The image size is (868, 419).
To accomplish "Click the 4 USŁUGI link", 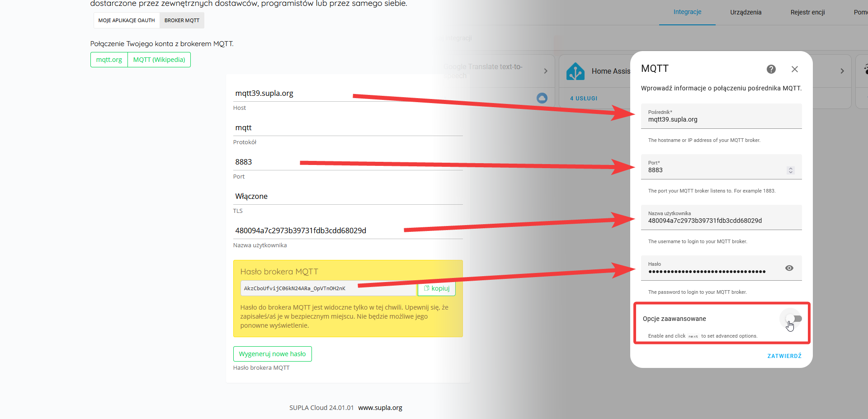I will click(x=584, y=98).
